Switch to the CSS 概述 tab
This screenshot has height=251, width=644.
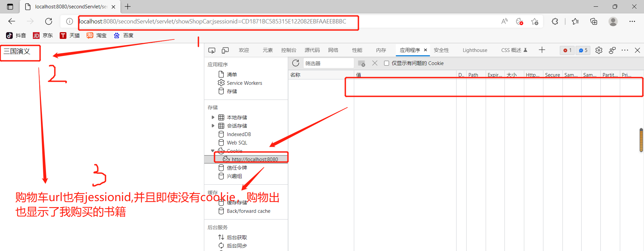click(x=514, y=50)
